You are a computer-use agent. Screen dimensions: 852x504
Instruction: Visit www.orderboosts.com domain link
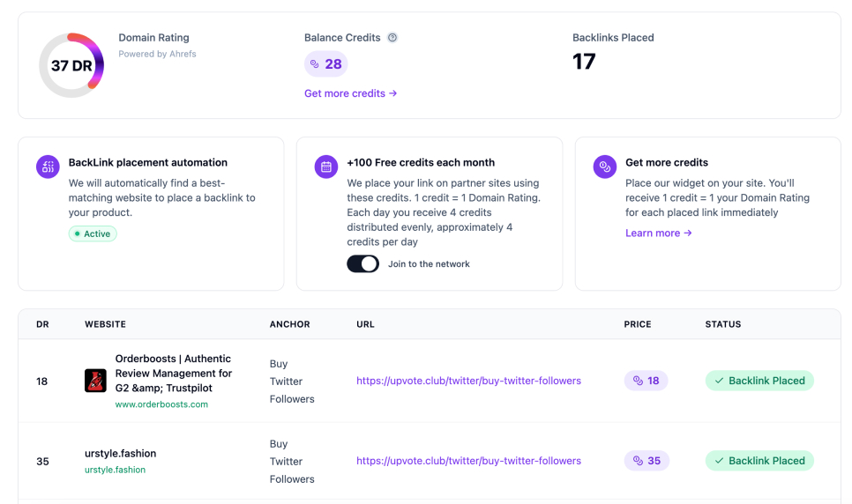(161, 404)
